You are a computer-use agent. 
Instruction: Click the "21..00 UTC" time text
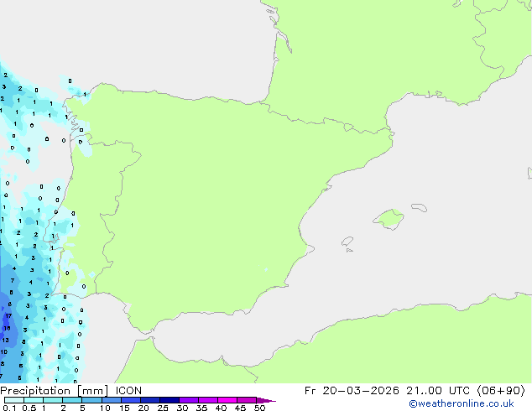click(439, 391)
